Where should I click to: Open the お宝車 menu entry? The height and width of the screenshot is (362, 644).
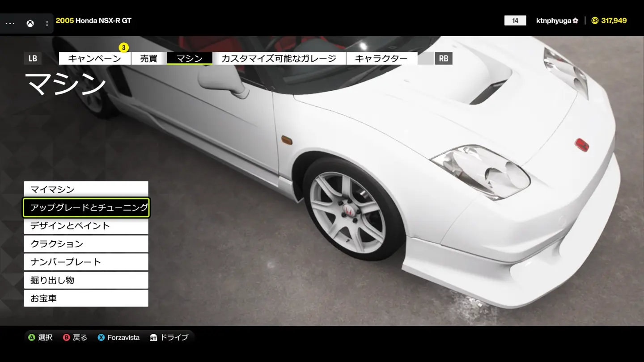click(x=86, y=298)
